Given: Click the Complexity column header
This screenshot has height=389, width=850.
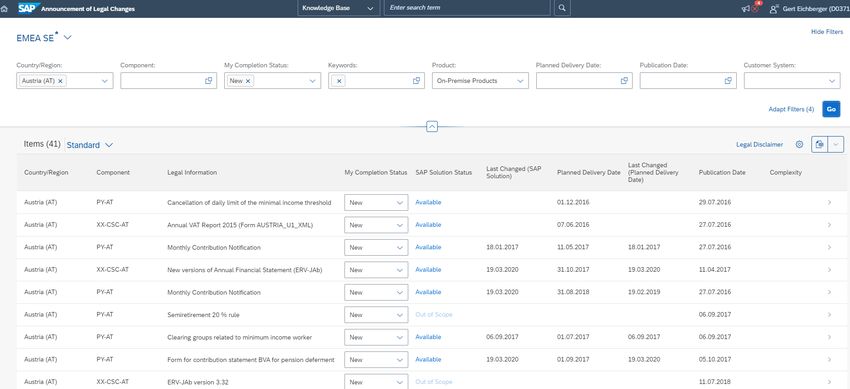Looking at the screenshot, I should 785,172.
